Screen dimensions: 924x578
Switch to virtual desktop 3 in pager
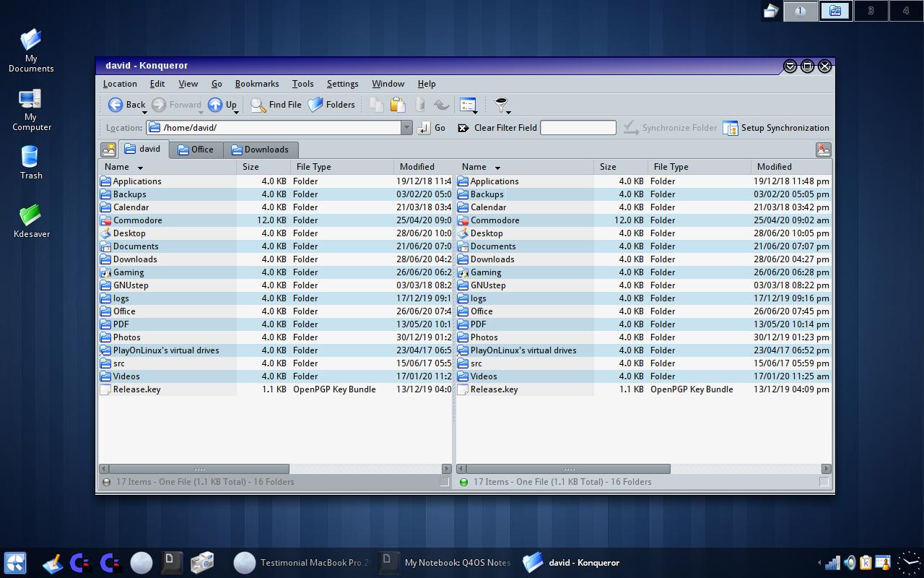pos(871,11)
